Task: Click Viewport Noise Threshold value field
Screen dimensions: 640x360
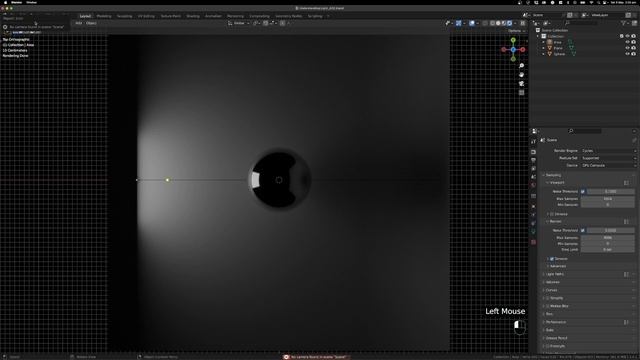Action: tap(611, 191)
